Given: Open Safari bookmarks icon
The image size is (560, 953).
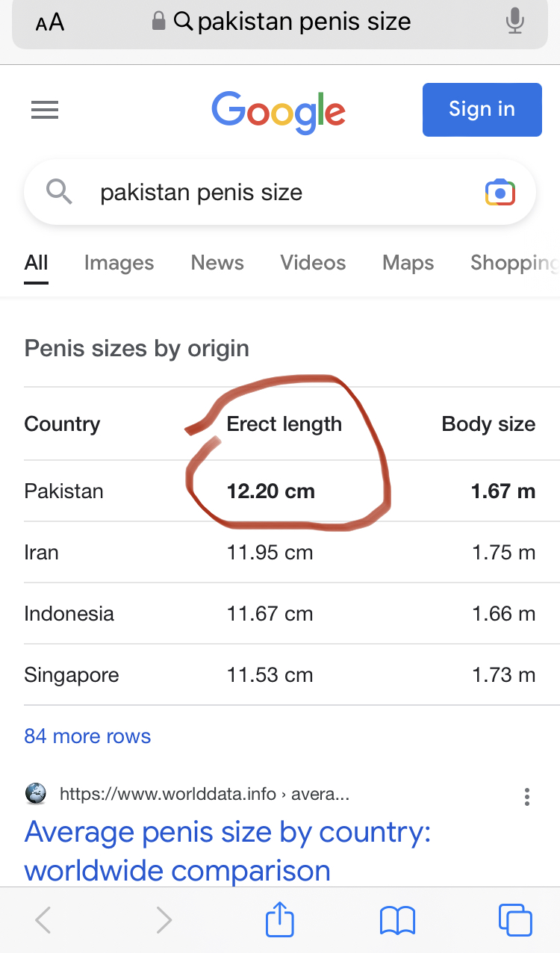Looking at the screenshot, I should click(x=397, y=920).
